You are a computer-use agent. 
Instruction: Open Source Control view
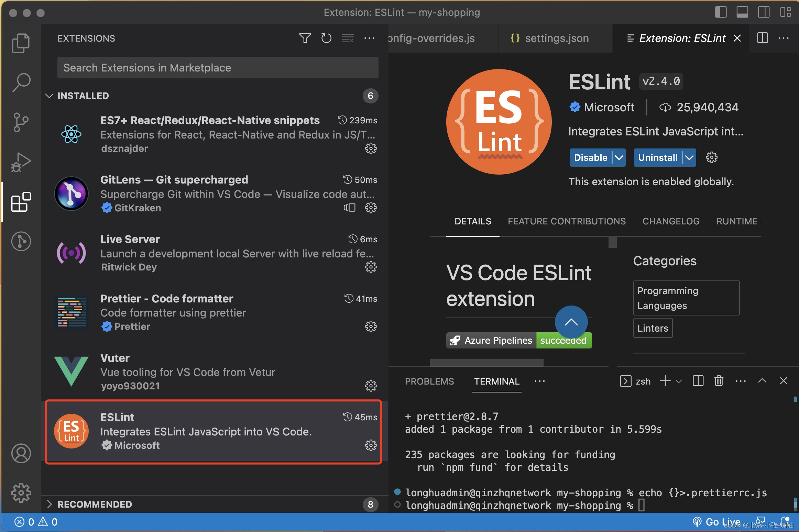(21, 122)
